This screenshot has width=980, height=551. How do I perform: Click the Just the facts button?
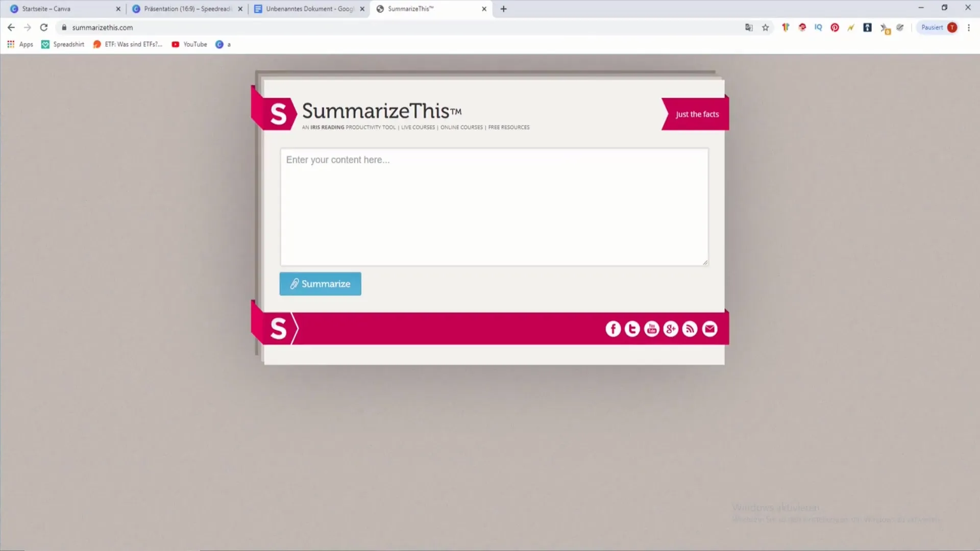point(697,114)
